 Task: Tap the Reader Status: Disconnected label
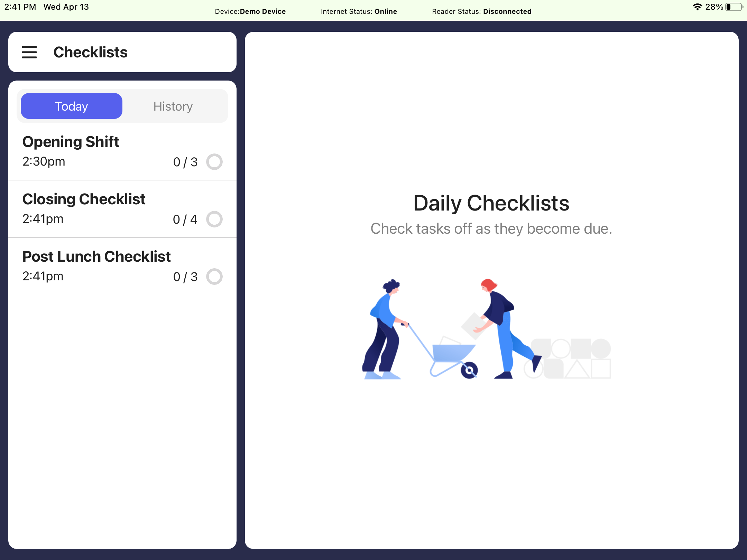(x=482, y=11)
